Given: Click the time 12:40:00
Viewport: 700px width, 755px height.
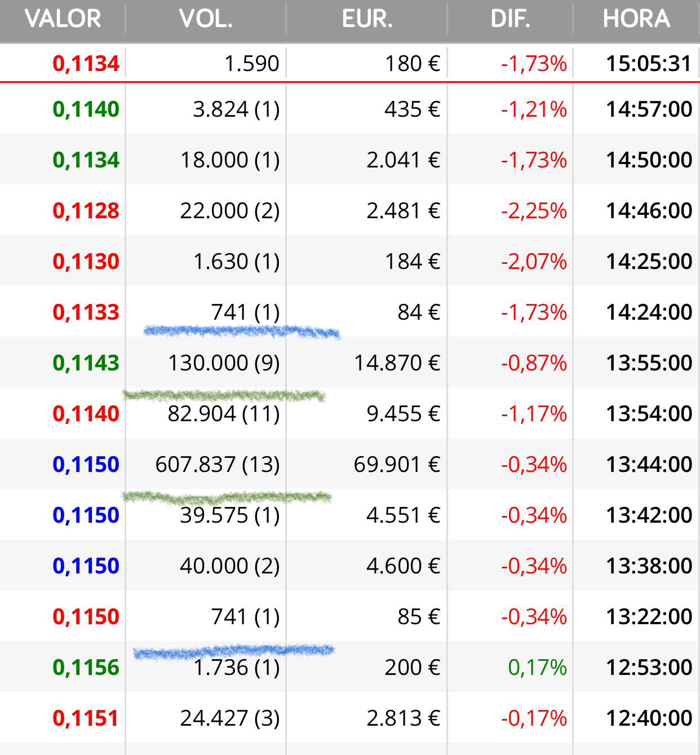Looking at the screenshot, I should point(649,718).
